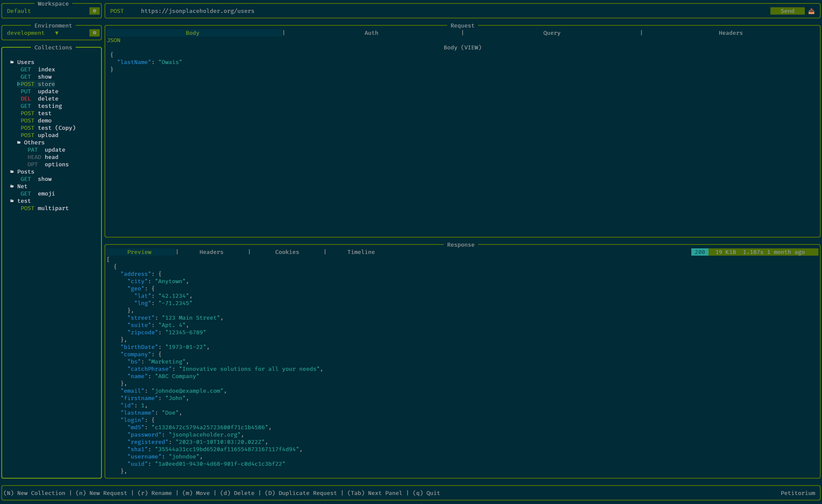Open the JSON body type selector
The image size is (822, 504).
[x=113, y=40]
